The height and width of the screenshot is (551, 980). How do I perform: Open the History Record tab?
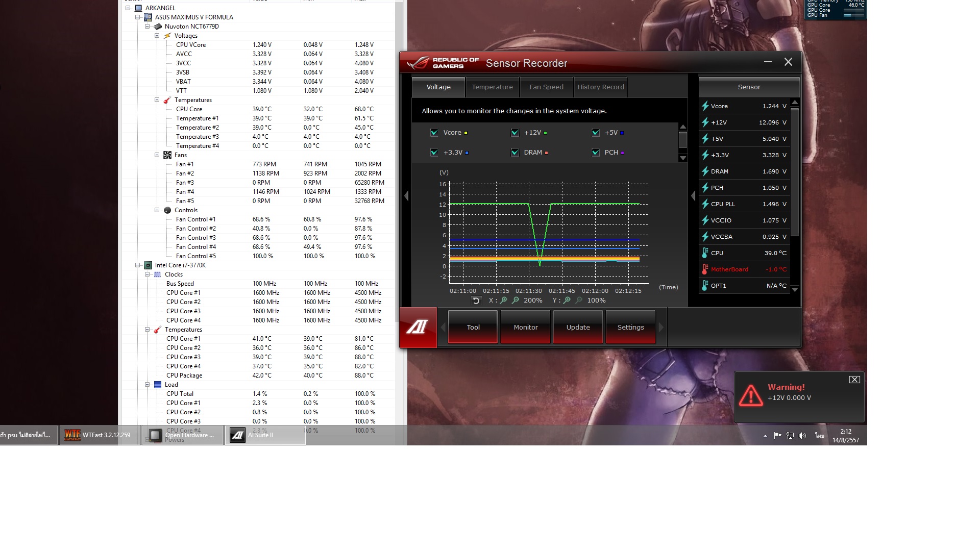click(x=601, y=87)
